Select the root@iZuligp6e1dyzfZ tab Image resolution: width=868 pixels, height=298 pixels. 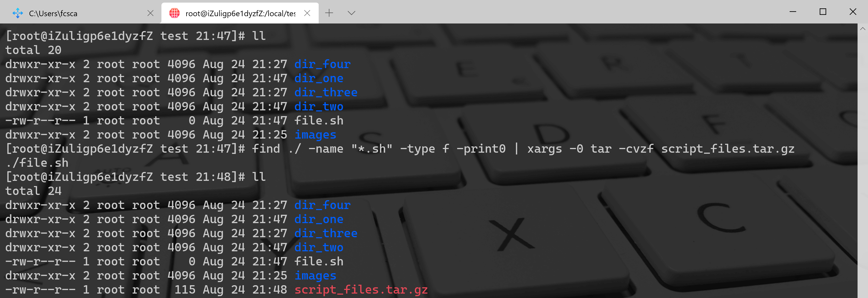(240, 13)
